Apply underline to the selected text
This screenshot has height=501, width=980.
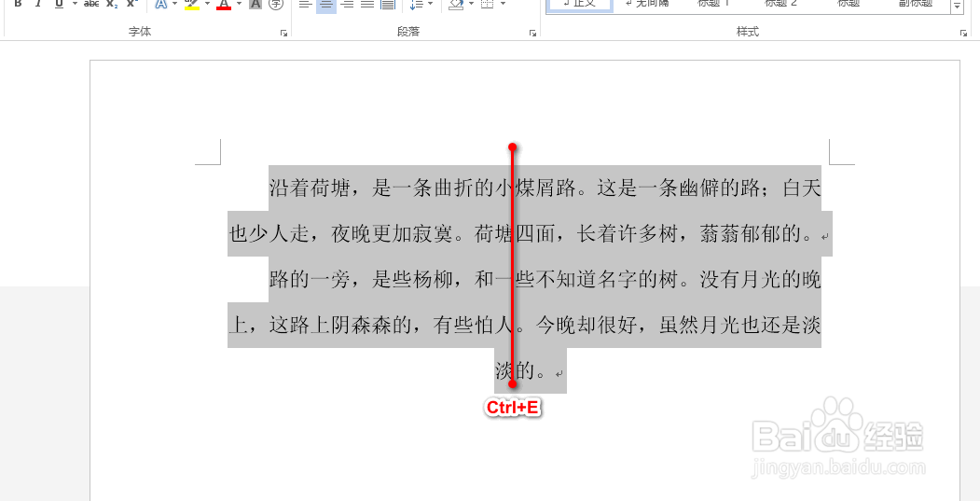(x=59, y=4)
